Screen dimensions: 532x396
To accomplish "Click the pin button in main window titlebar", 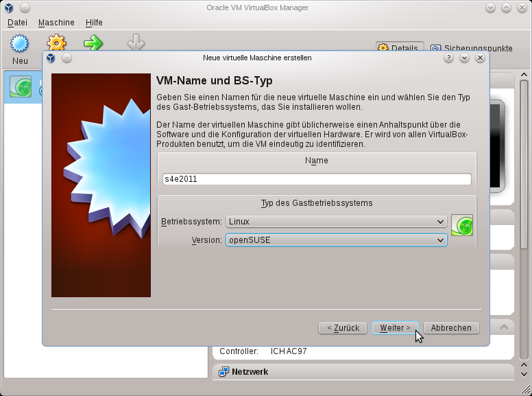I will (25, 8).
